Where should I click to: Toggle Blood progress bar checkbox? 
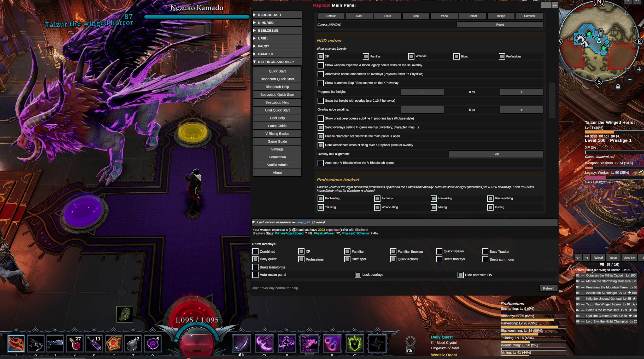(x=456, y=56)
